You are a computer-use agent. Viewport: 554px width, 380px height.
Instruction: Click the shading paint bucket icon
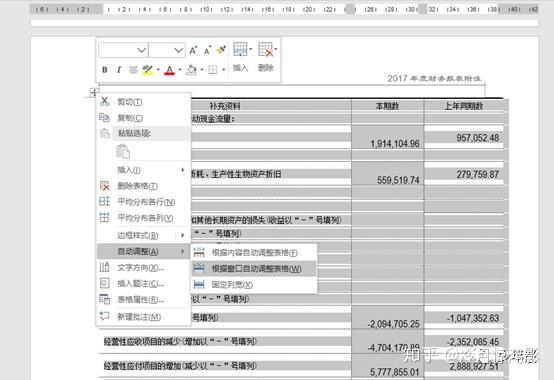pyautogui.click(x=191, y=70)
